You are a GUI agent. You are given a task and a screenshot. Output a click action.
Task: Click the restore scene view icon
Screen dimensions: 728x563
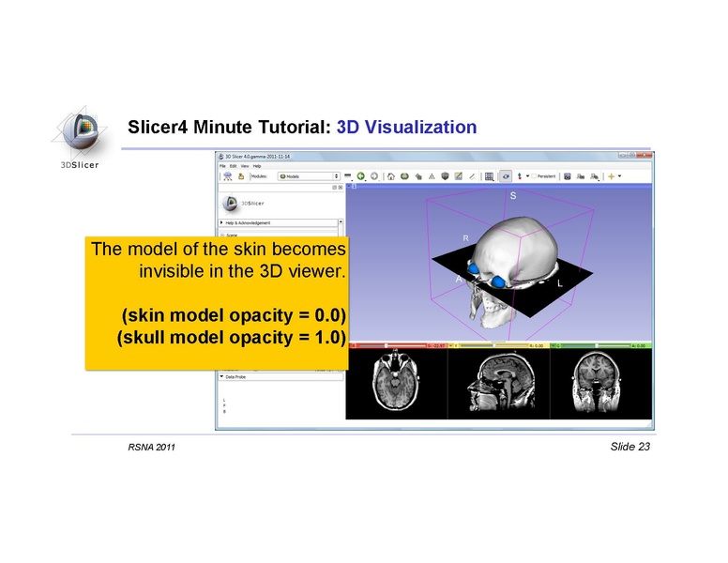point(594,176)
